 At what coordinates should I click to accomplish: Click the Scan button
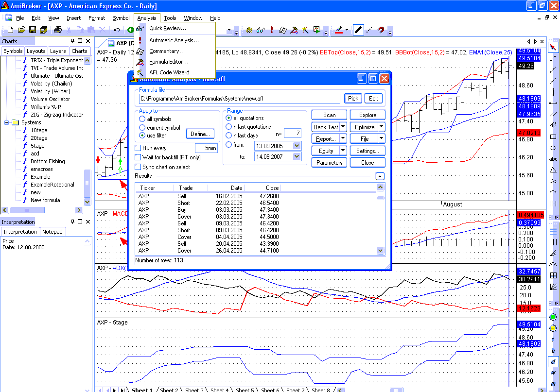point(329,115)
